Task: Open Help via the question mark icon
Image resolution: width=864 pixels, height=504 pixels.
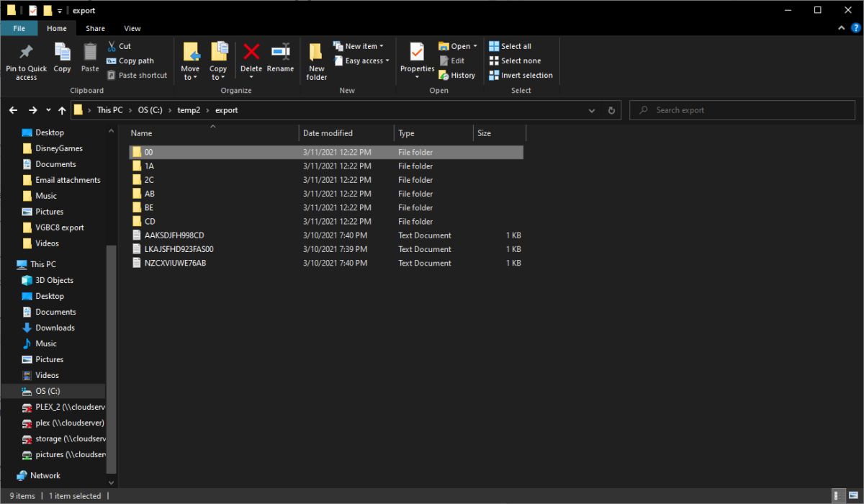Action: (856, 28)
